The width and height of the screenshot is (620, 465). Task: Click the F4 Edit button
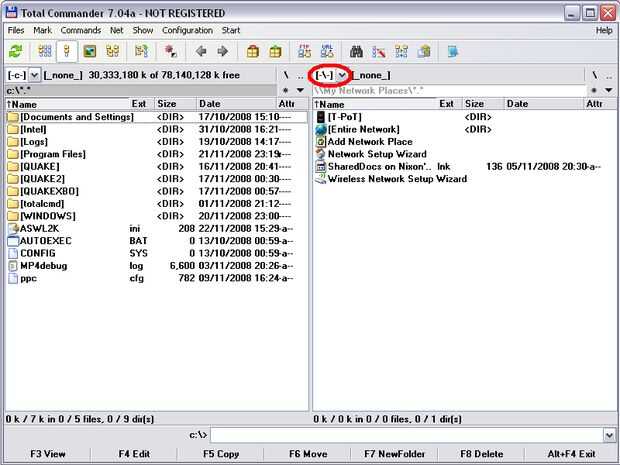pos(134,454)
